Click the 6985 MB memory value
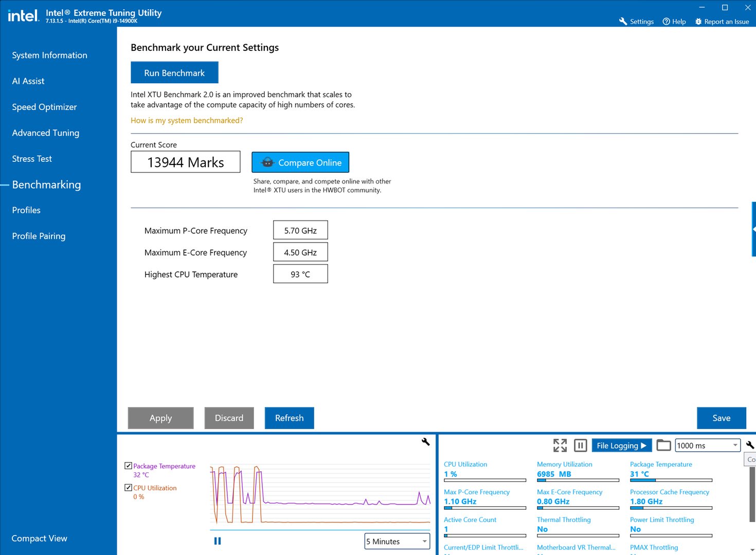The height and width of the screenshot is (555, 756). pyautogui.click(x=554, y=474)
